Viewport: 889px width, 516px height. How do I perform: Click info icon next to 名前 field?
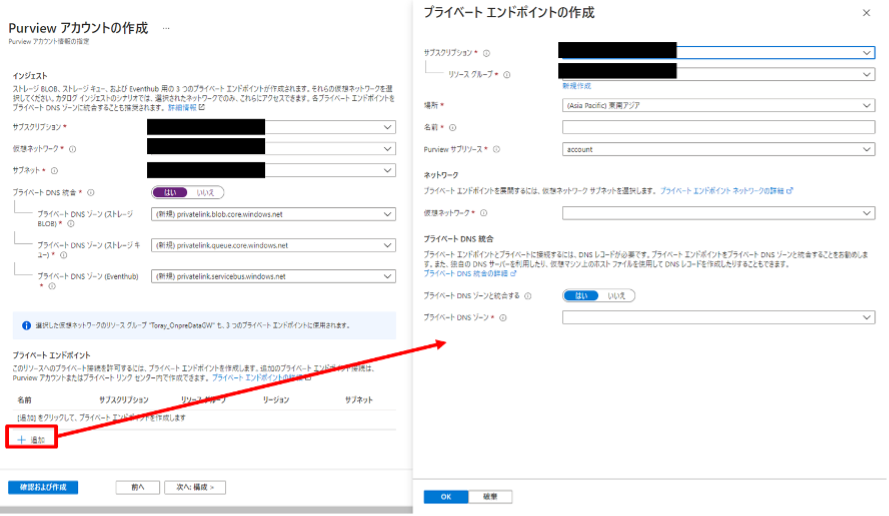pos(452,128)
